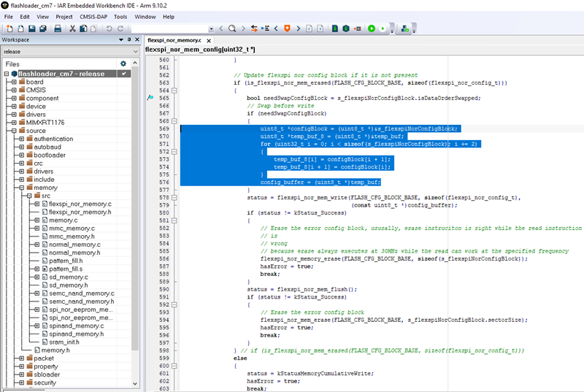
Task: Collapse the source folder
Action: coord(14,131)
